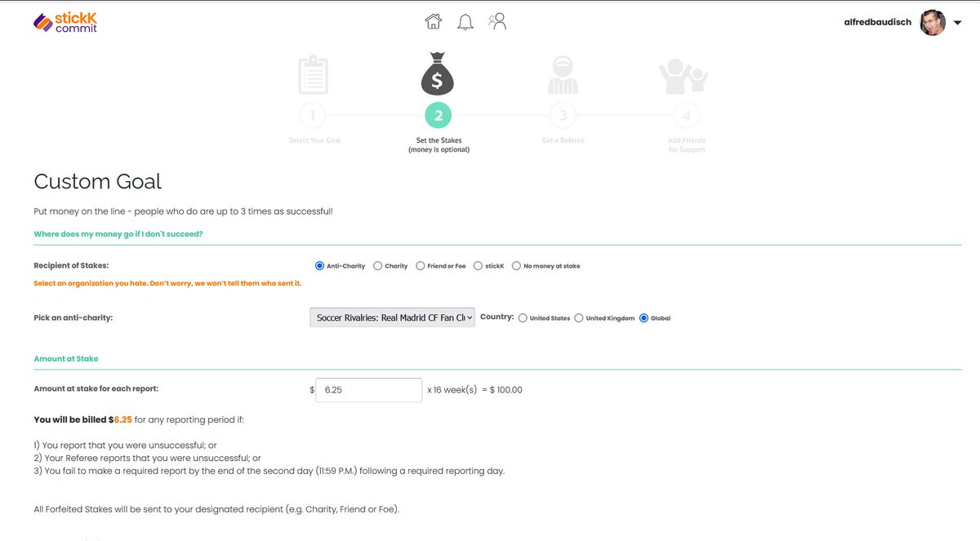Click 'Get a Referee' step label
Image resolution: width=980 pixels, height=541 pixels.
(563, 140)
